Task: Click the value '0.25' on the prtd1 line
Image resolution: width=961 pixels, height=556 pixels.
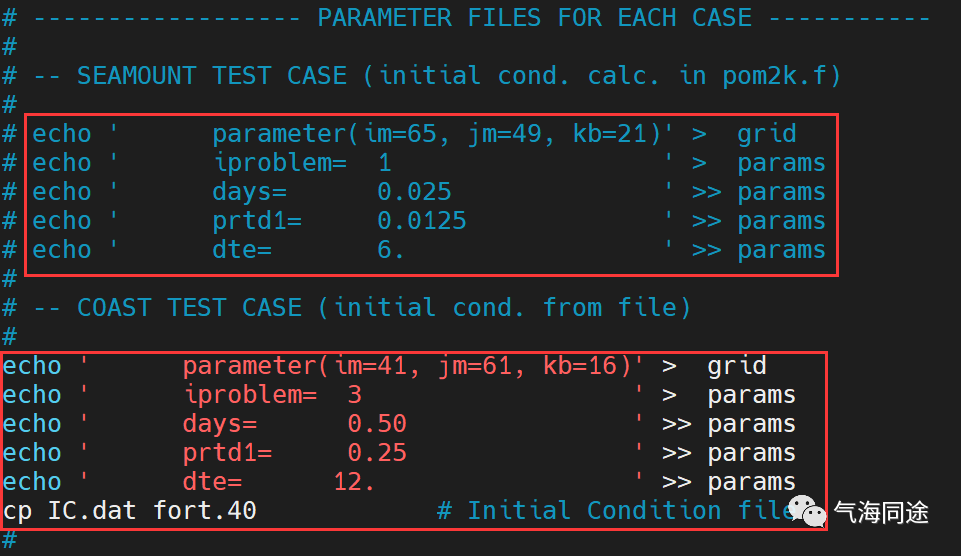Action: click(x=377, y=452)
